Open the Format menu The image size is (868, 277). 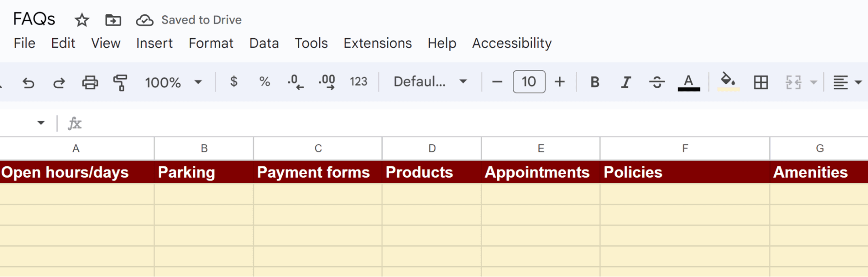(211, 43)
